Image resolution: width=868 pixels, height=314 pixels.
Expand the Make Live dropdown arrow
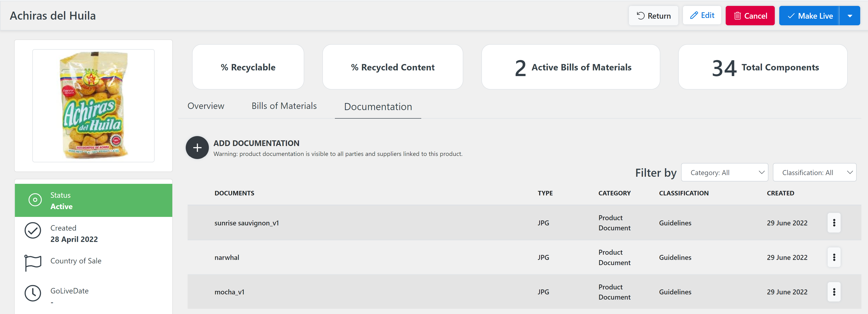click(x=850, y=16)
